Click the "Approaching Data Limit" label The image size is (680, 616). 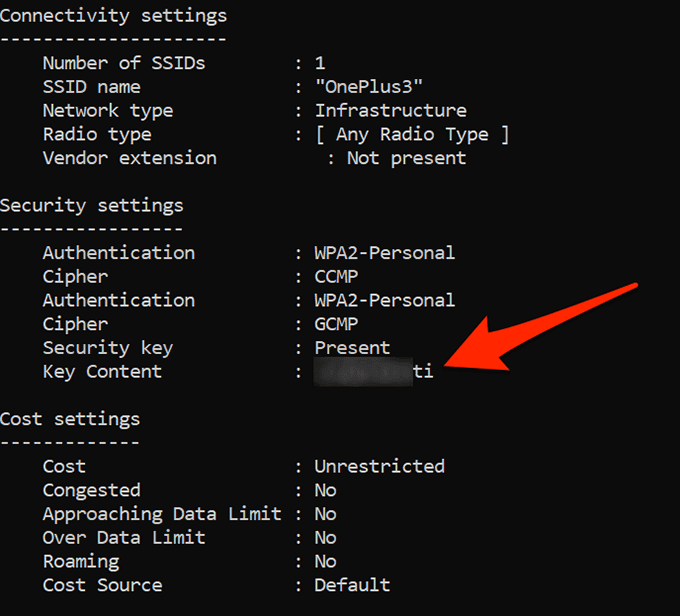162,514
